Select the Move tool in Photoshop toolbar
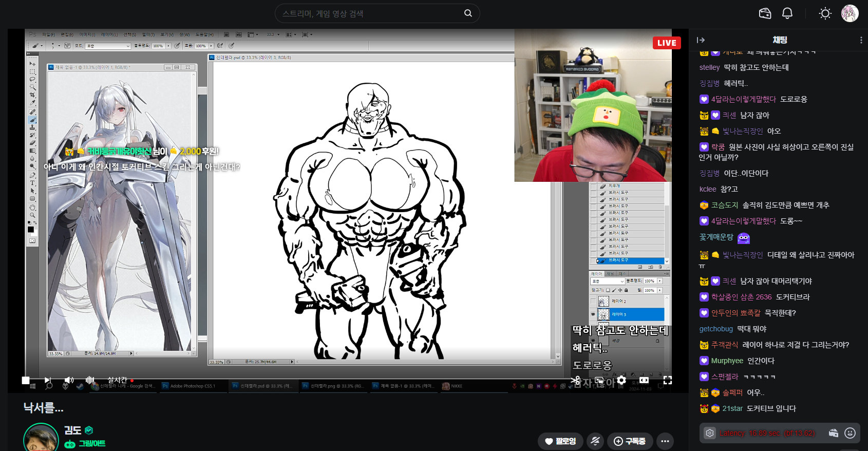Image resolution: width=868 pixels, height=451 pixels. coord(32,64)
